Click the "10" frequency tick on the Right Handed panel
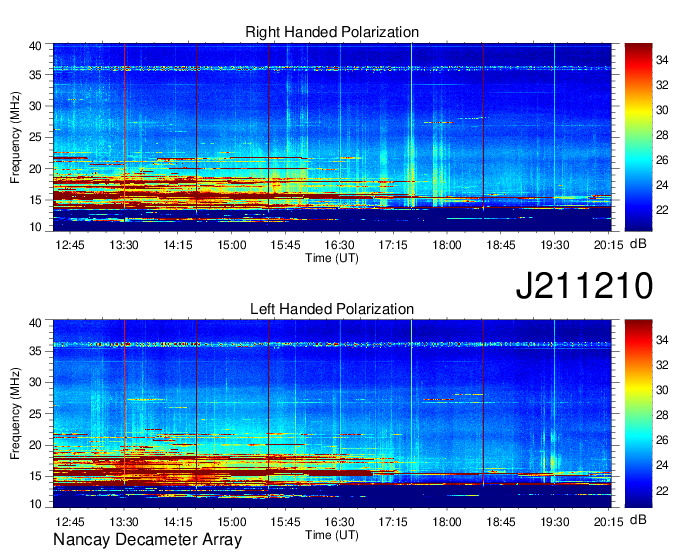The width and height of the screenshot is (680, 552). point(35,227)
